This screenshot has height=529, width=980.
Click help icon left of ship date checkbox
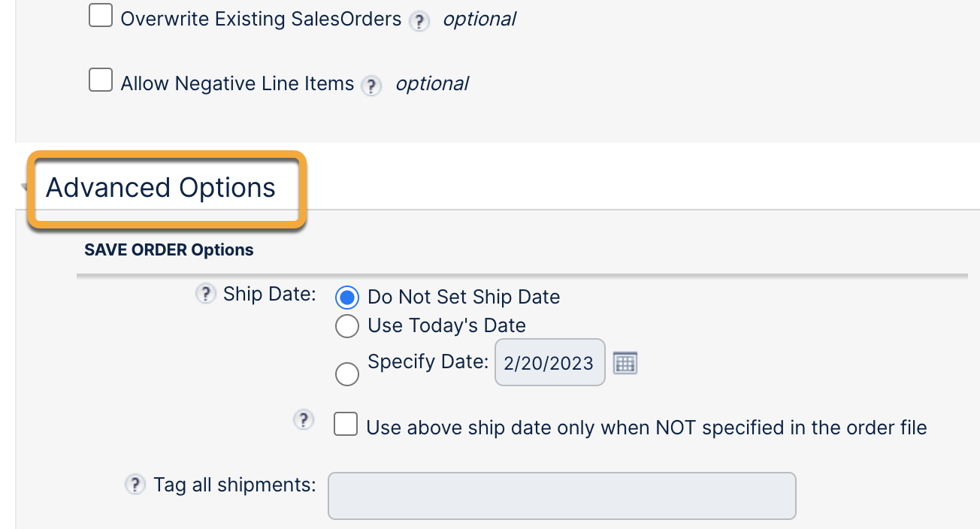point(303,420)
